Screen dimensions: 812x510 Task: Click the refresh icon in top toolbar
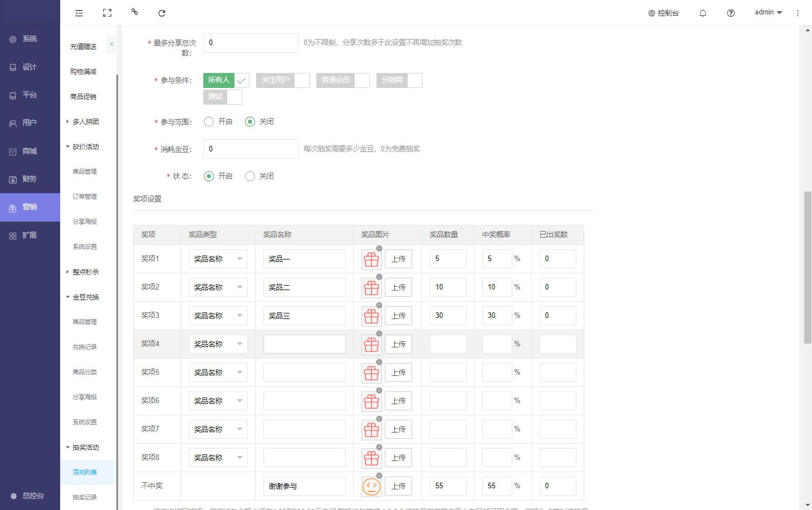click(x=162, y=13)
